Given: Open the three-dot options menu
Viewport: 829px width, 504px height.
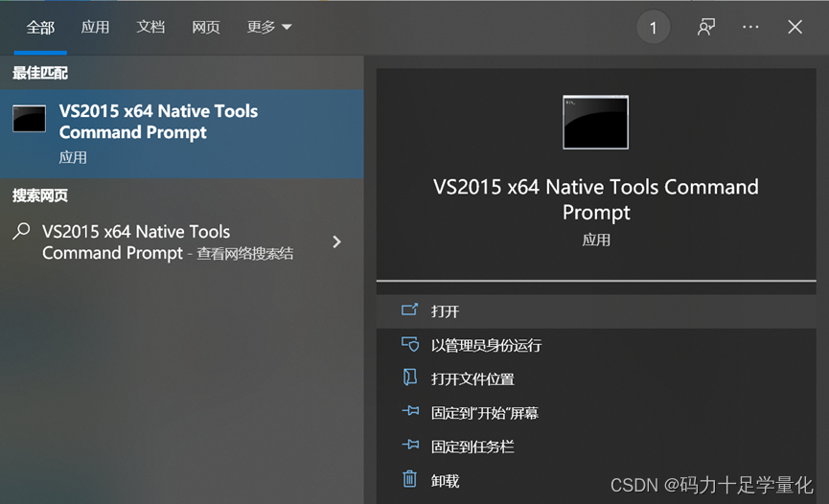Looking at the screenshot, I should [x=750, y=27].
